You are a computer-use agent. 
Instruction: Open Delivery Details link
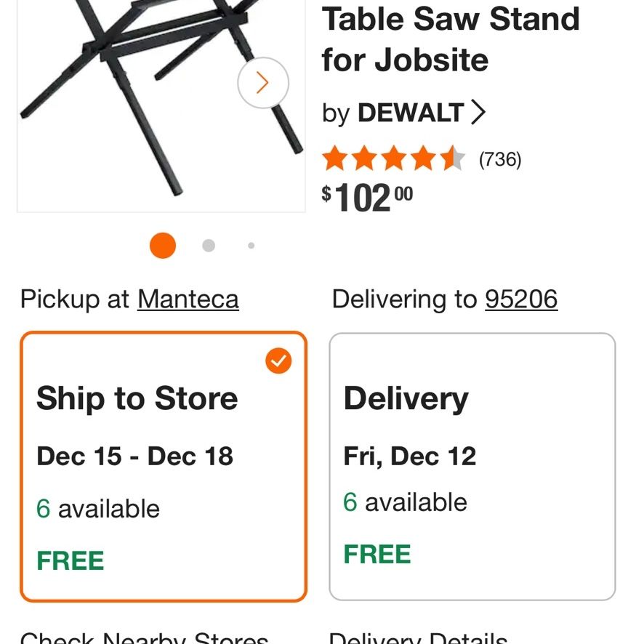click(418, 637)
